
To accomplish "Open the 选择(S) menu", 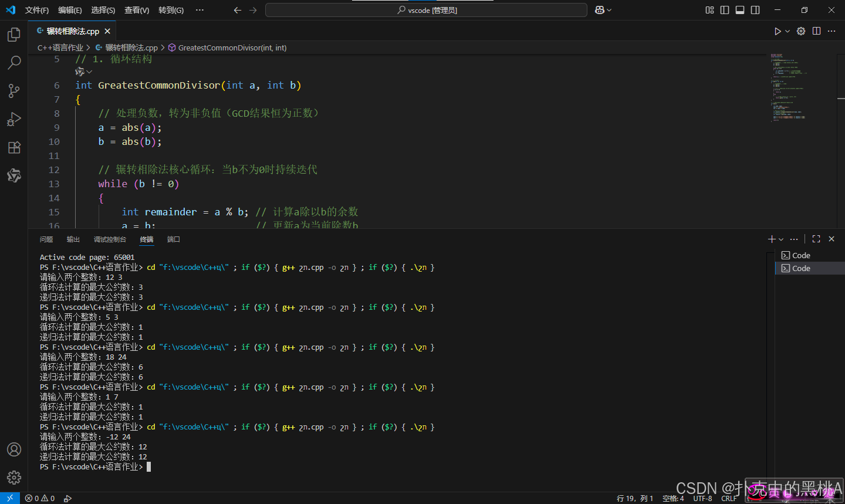I will (103, 10).
